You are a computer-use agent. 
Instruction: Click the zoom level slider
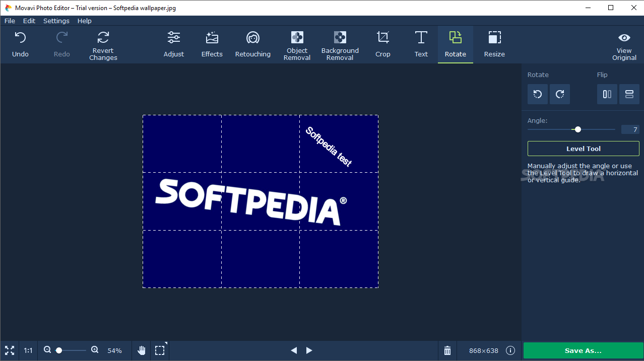(71, 350)
